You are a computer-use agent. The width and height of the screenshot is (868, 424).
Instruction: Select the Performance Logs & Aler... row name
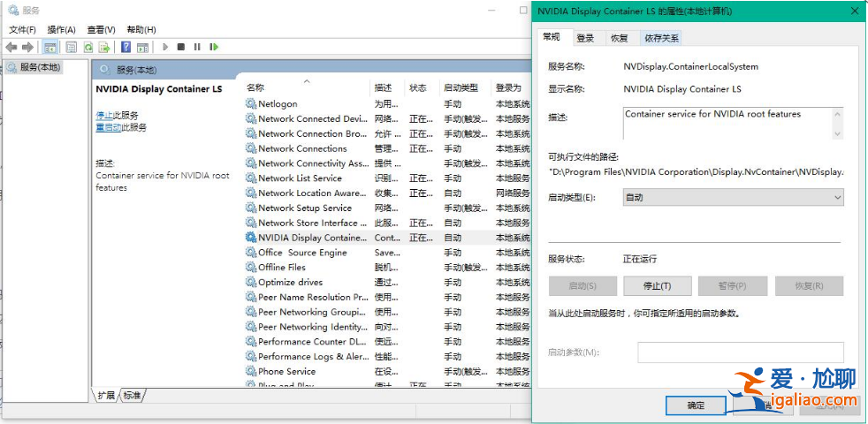pos(313,357)
